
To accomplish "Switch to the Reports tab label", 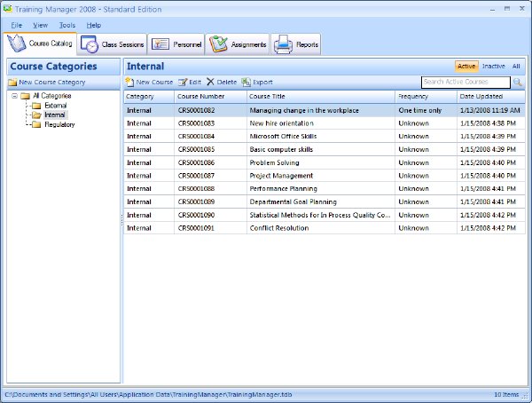I will pos(307,44).
